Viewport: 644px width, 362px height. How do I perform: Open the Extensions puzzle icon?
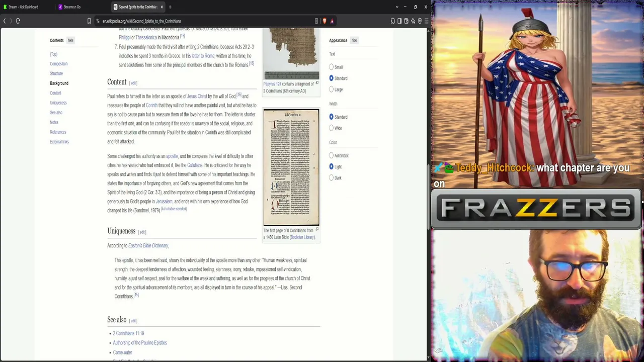pos(392,21)
